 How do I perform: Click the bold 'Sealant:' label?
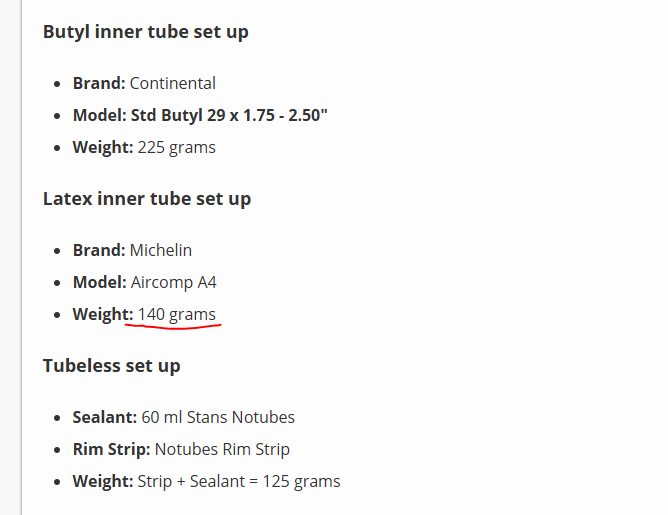[105, 417]
